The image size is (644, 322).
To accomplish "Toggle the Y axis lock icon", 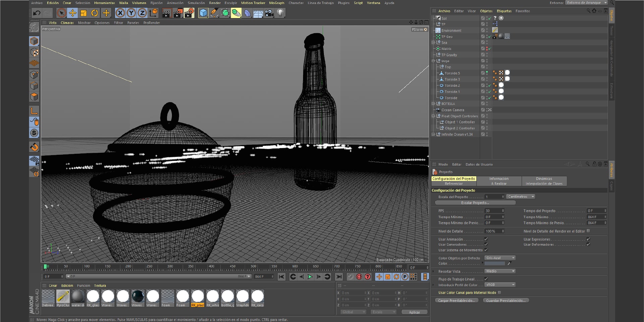I will pyautogui.click(x=131, y=13).
